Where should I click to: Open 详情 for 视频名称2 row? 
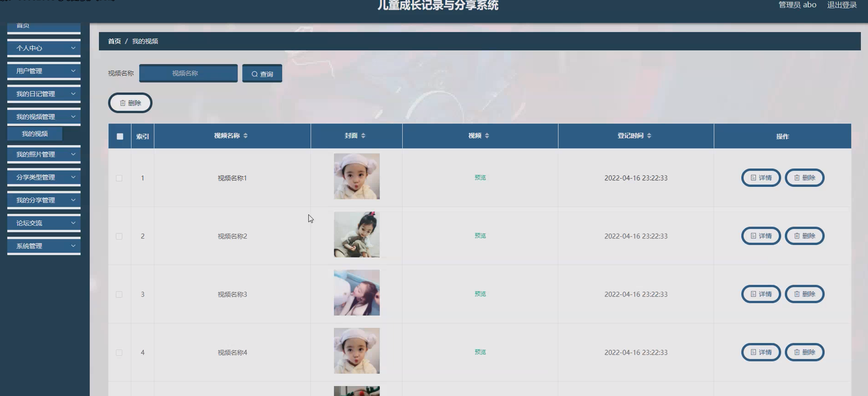coord(761,236)
